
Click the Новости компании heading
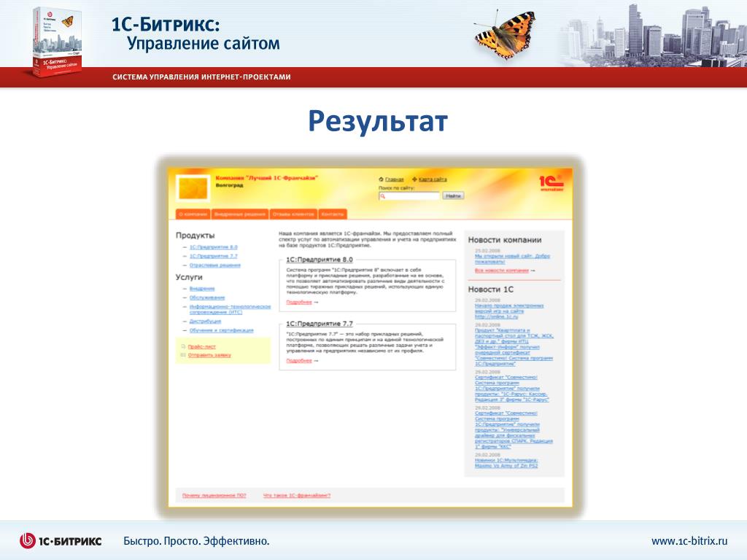coord(505,240)
